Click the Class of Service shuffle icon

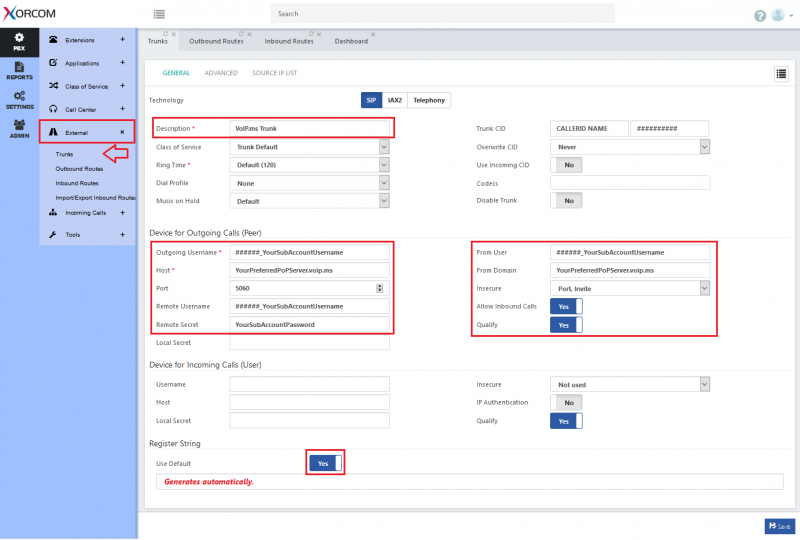(x=53, y=86)
